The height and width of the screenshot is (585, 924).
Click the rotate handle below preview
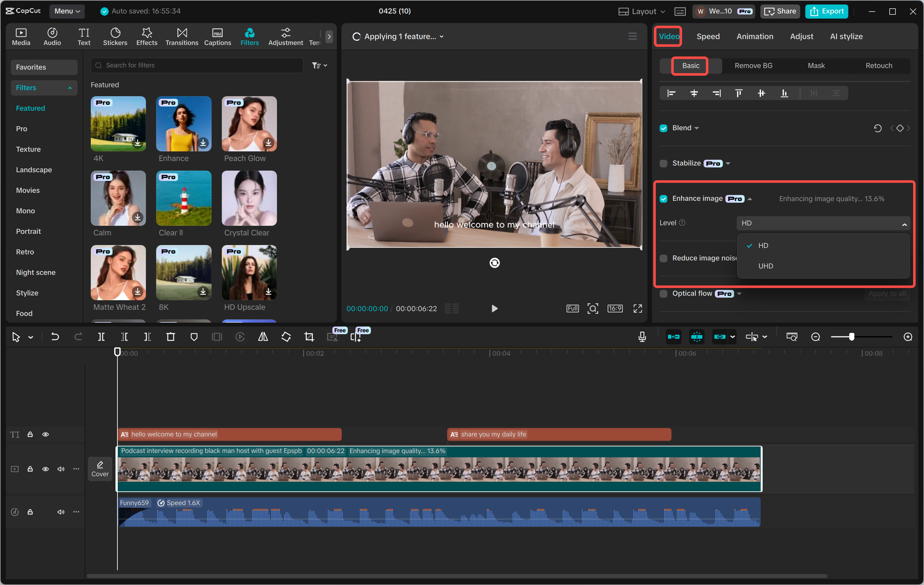tap(494, 263)
